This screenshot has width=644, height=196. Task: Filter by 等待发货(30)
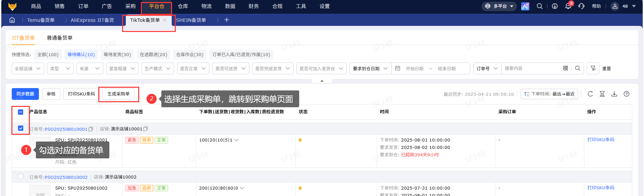pyautogui.click(x=117, y=54)
